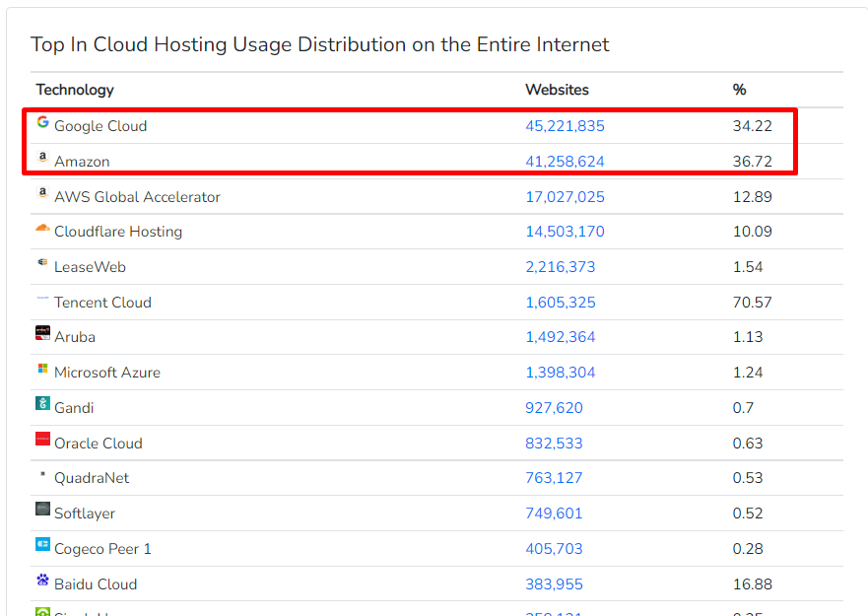This screenshot has height=616, width=868.
Task: Click the 70.57 percentage value
Action: coord(753,303)
